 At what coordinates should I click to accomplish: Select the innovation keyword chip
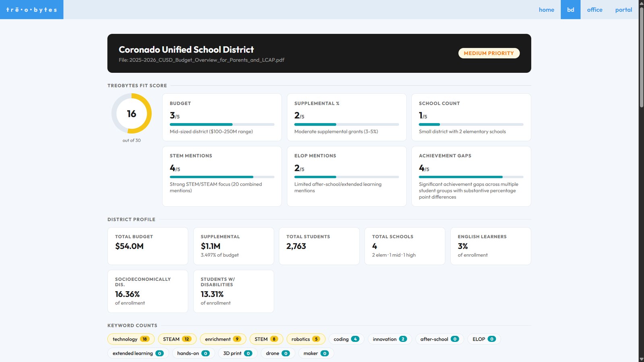click(x=390, y=339)
